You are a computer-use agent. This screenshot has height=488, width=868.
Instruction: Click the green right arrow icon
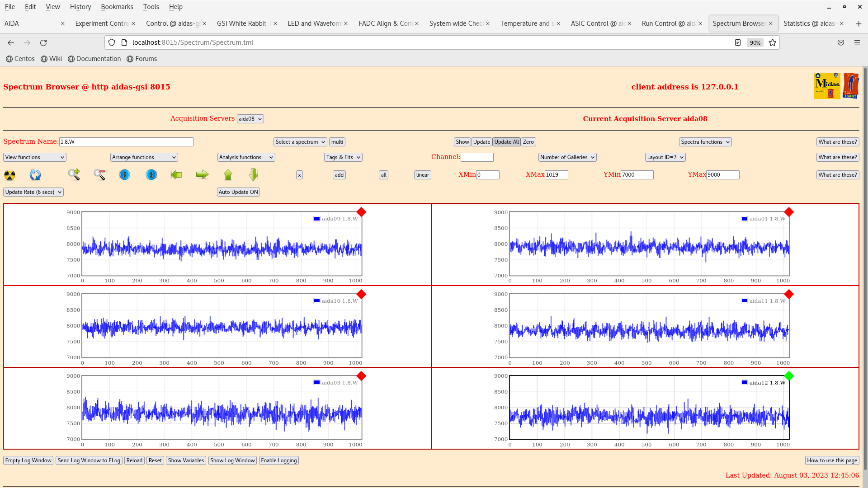click(202, 175)
